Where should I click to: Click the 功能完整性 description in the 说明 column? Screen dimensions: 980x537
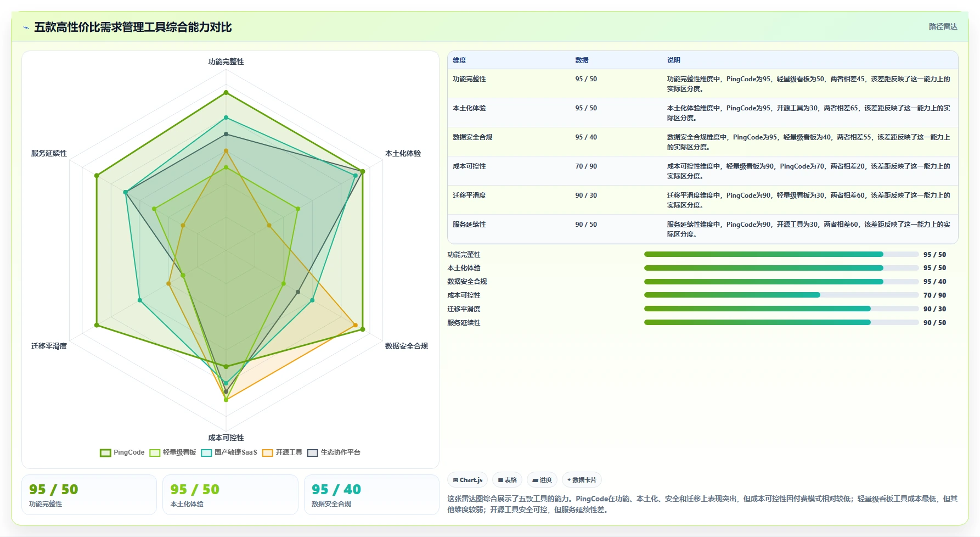(x=809, y=84)
